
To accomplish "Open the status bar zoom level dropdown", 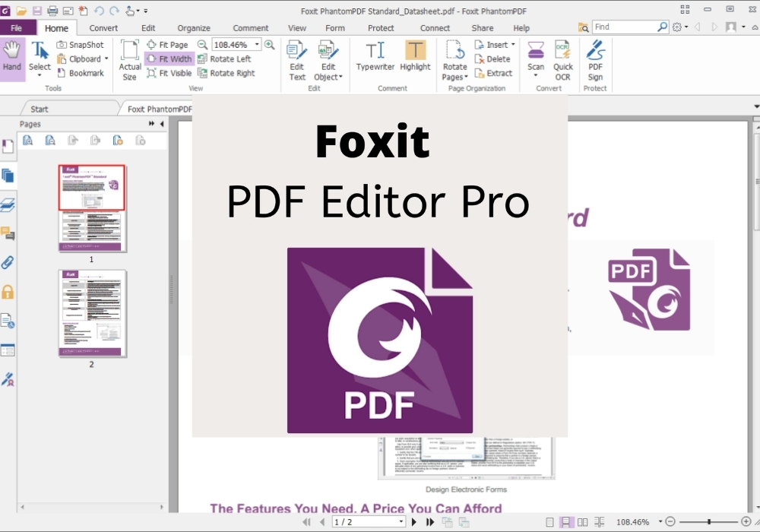I will tap(660, 522).
